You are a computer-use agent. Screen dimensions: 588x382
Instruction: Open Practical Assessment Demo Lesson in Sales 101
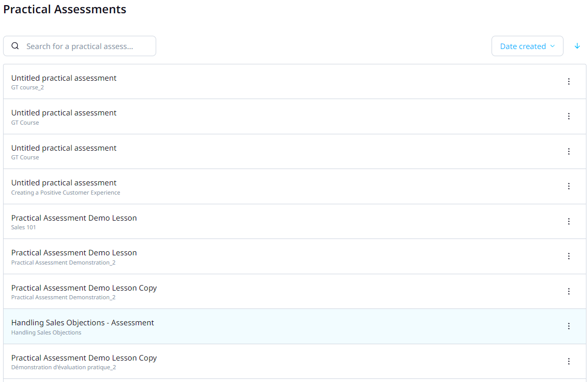(x=74, y=218)
